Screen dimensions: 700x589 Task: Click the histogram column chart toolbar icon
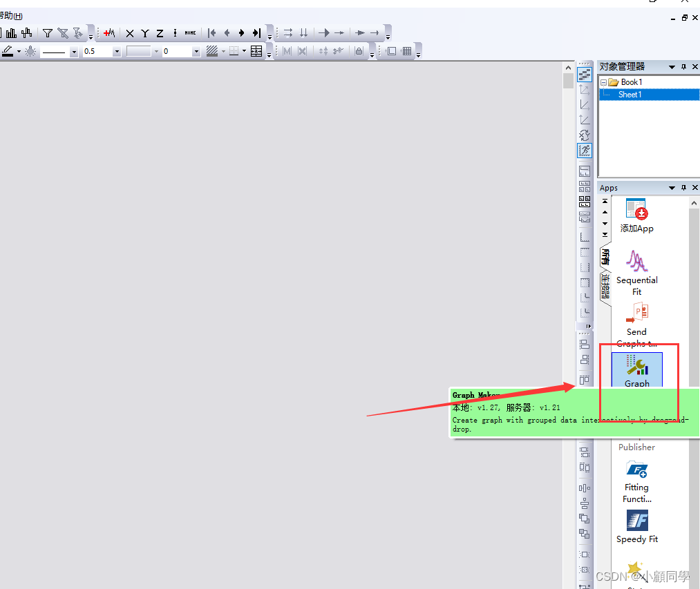12,33
